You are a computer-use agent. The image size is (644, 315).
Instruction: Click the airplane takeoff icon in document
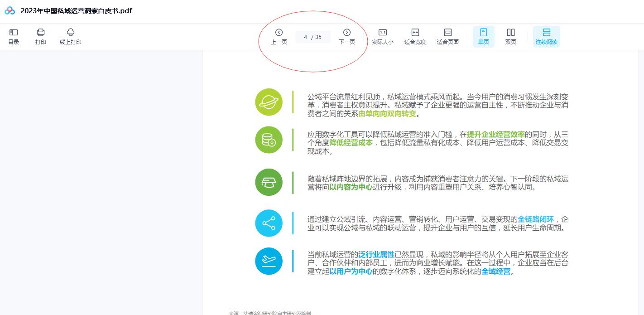[x=269, y=261]
